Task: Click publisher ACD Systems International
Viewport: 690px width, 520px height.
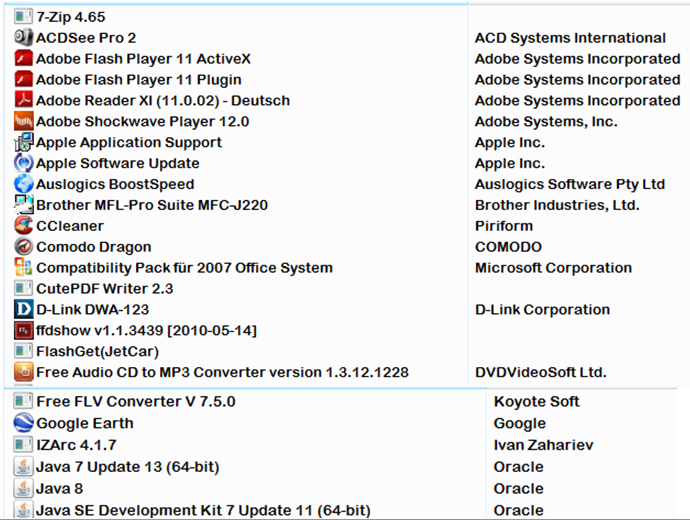Action: (x=570, y=38)
